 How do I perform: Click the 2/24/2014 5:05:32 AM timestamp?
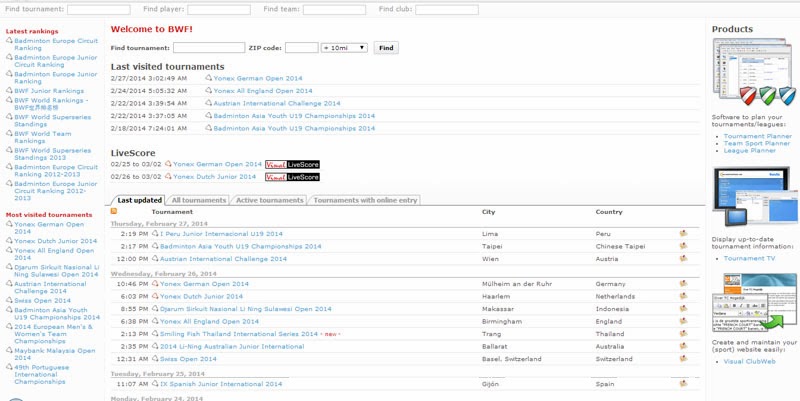point(148,91)
